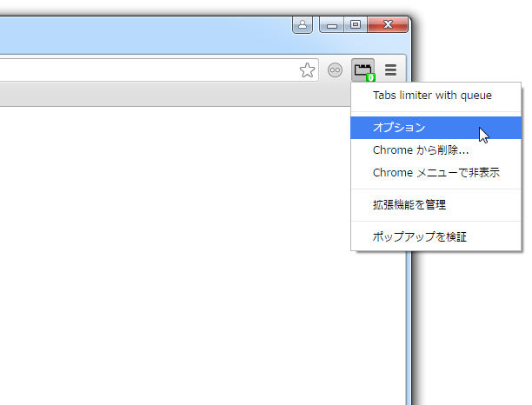This screenshot has width=532, height=405.
Task: Choose ポップアップを検証 menu entry
Action: [x=436, y=236]
